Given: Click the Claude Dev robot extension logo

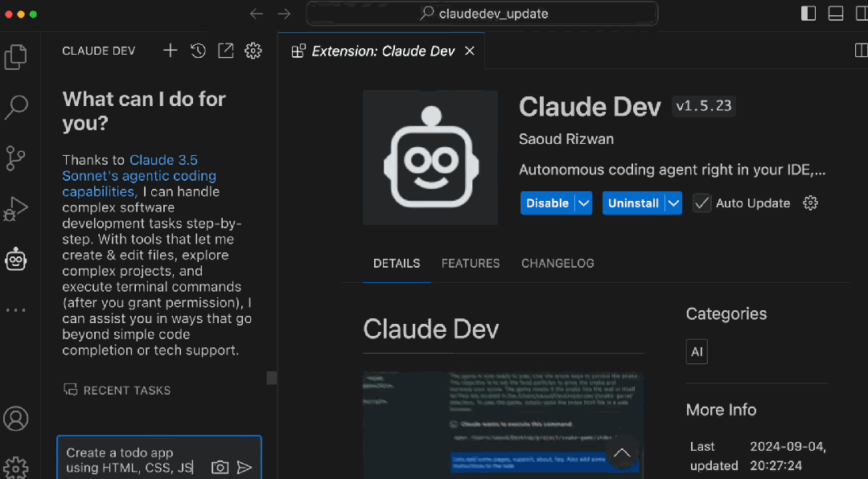Looking at the screenshot, I should 430,158.
